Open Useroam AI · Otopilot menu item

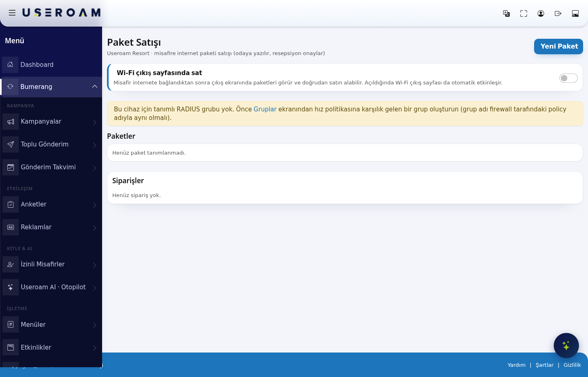(x=51, y=287)
